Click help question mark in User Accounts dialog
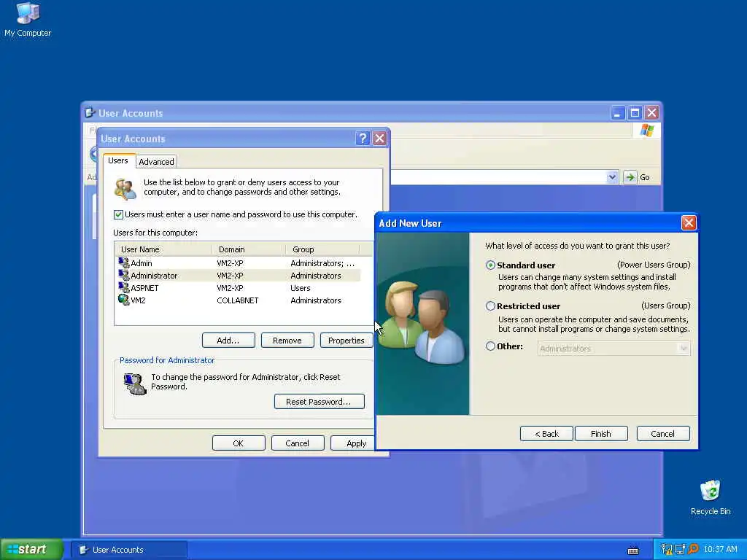747x560 pixels. (363, 139)
